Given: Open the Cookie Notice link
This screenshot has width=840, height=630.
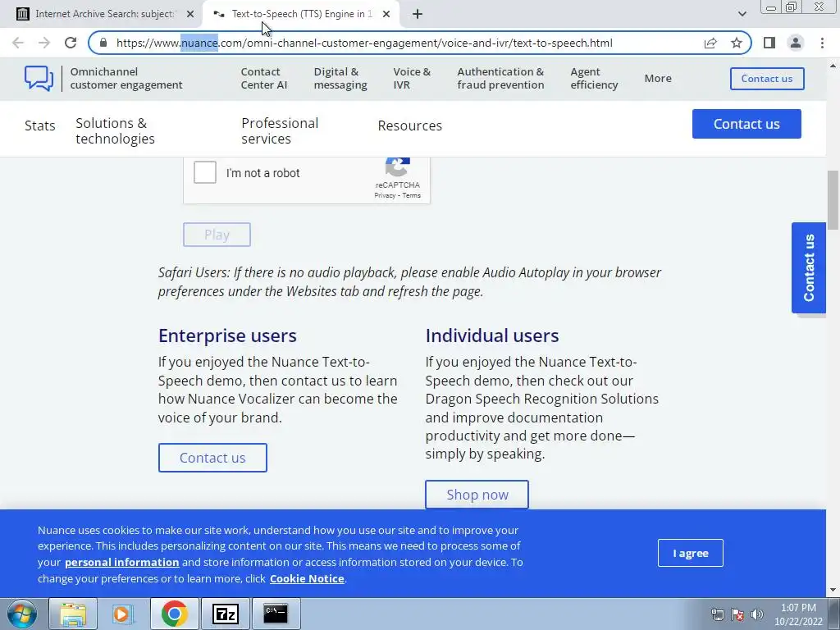Looking at the screenshot, I should tap(307, 578).
